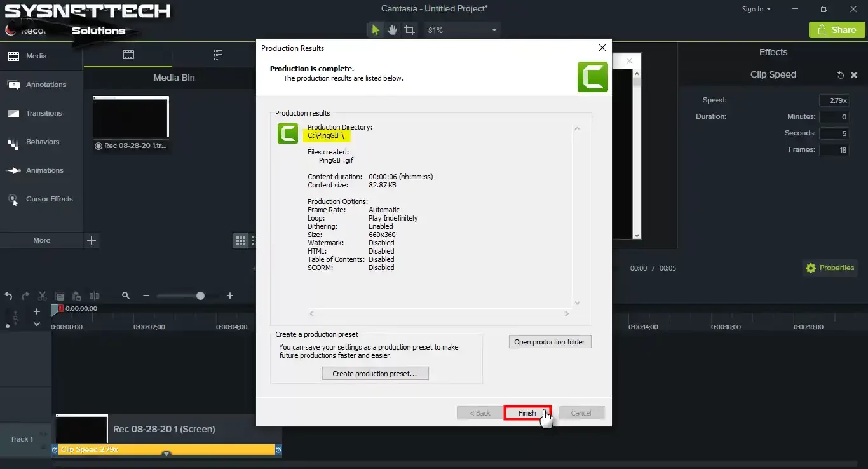Click the Cancel button in dialog

[581, 413]
